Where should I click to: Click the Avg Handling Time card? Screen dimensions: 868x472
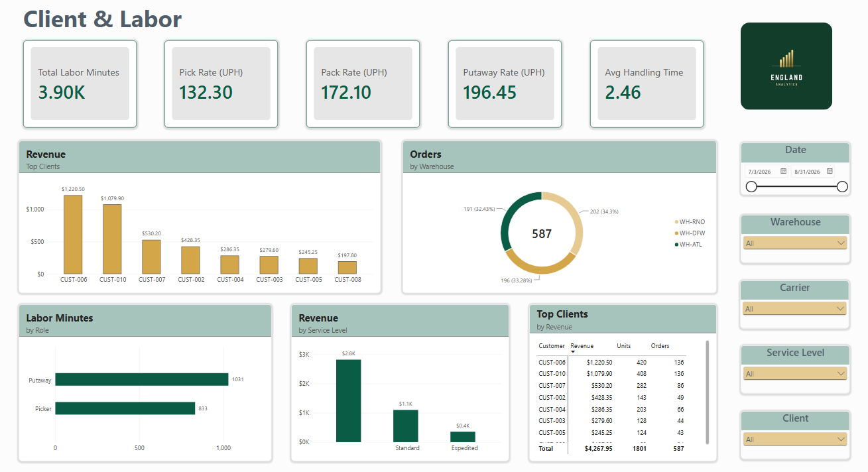[x=647, y=84]
